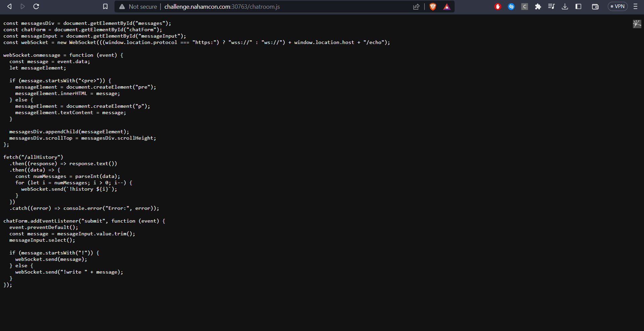This screenshot has height=331, width=644.
Task: Reload the chatroom.js page
Action: (36, 6)
